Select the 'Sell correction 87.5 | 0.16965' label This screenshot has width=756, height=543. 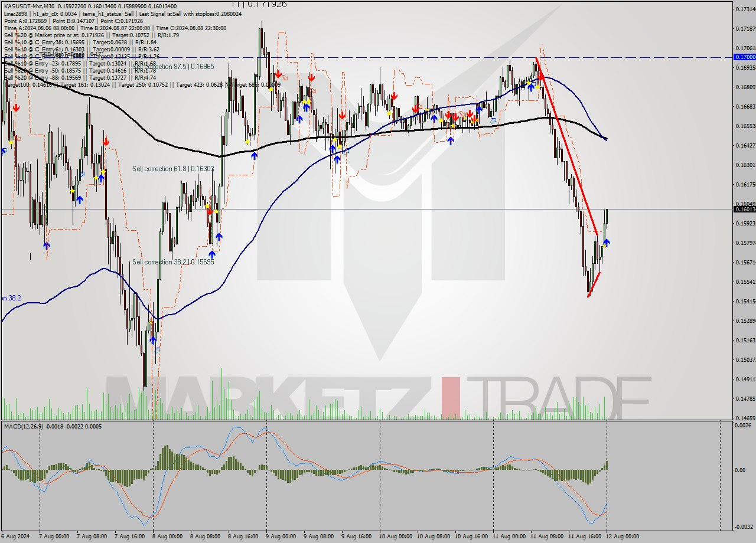(x=173, y=67)
